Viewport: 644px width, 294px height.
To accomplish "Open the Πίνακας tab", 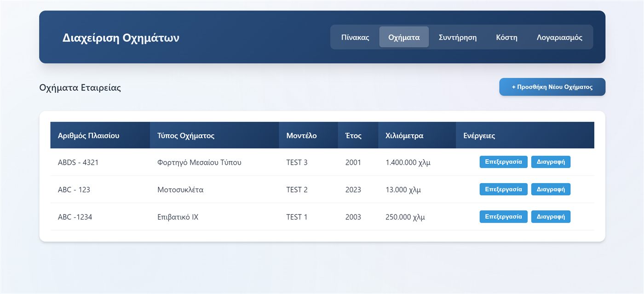I will pos(355,37).
